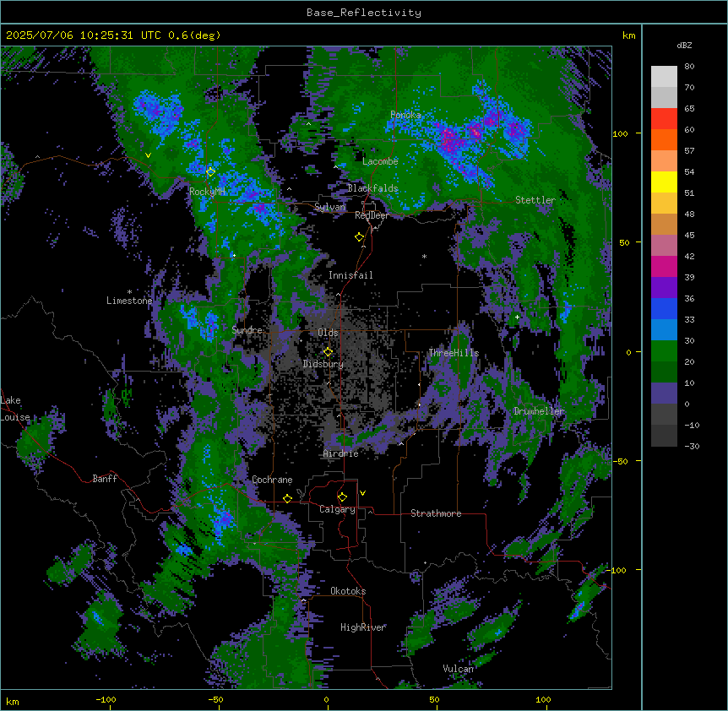
Task: Click the yellow diamond marker above RockyMH
Action: point(210,172)
